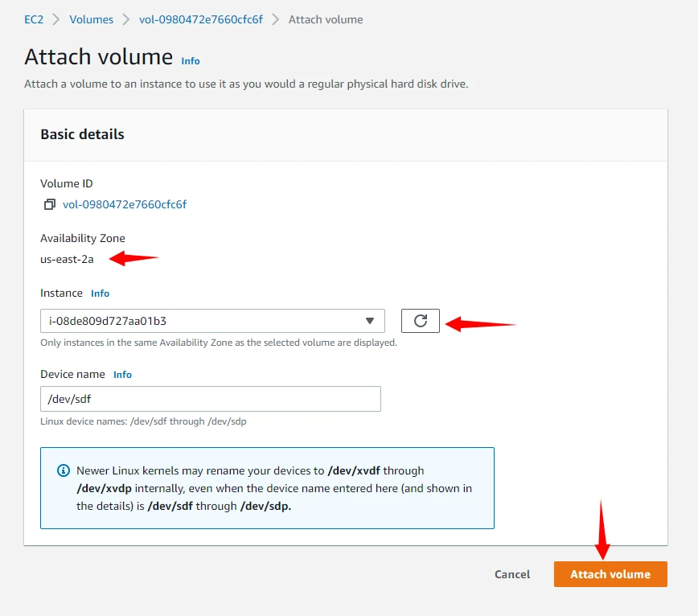This screenshot has height=616, width=698.
Task: Click the chevron before Attach volume breadcrumb
Action: click(x=276, y=19)
